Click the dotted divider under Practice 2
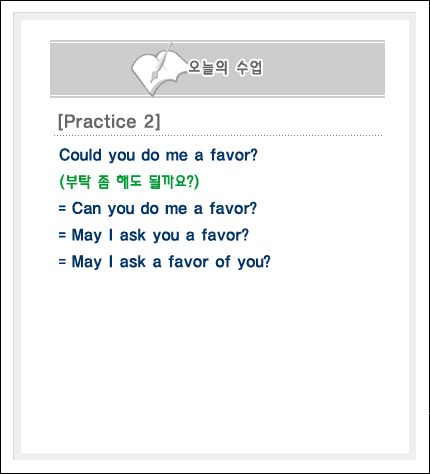The width and height of the screenshot is (430, 474). (x=218, y=136)
